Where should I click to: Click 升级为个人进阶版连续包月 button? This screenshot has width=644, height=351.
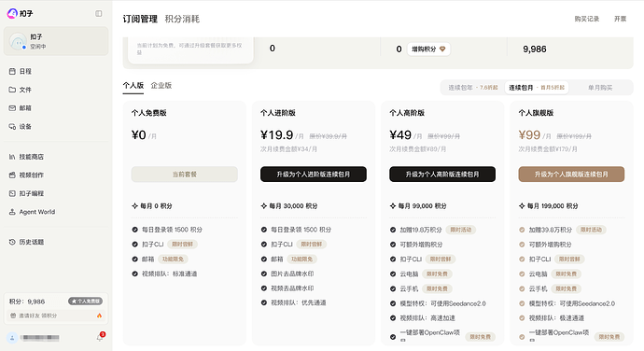point(314,175)
